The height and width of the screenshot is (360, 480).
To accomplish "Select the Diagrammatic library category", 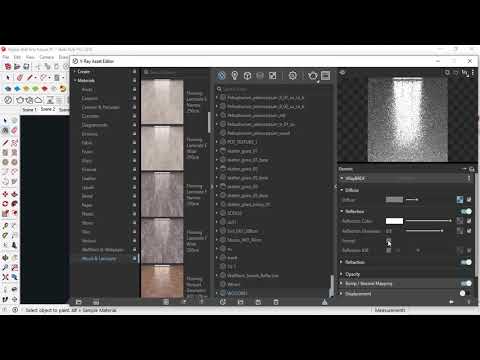I will coord(95,125).
